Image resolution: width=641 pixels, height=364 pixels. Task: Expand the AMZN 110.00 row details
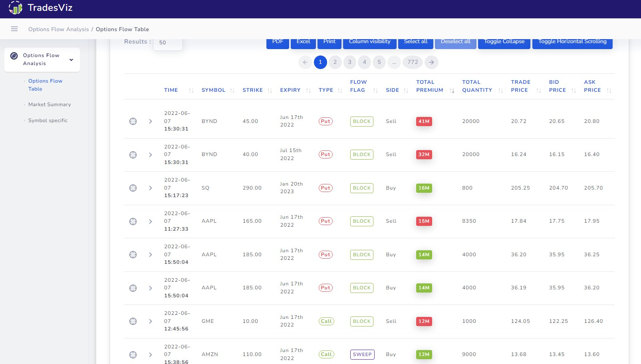pyautogui.click(x=151, y=355)
